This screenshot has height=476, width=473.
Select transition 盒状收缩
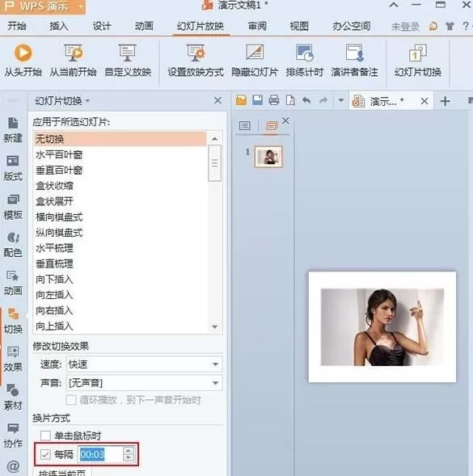click(x=120, y=186)
